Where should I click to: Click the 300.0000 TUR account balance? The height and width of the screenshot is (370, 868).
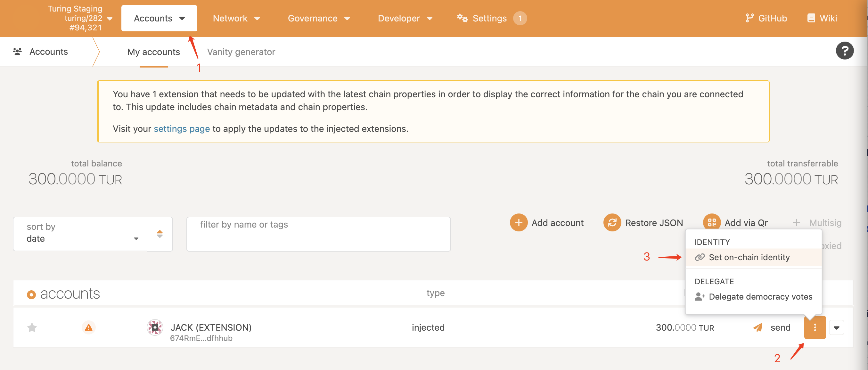pyautogui.click(x=685, y=327)
